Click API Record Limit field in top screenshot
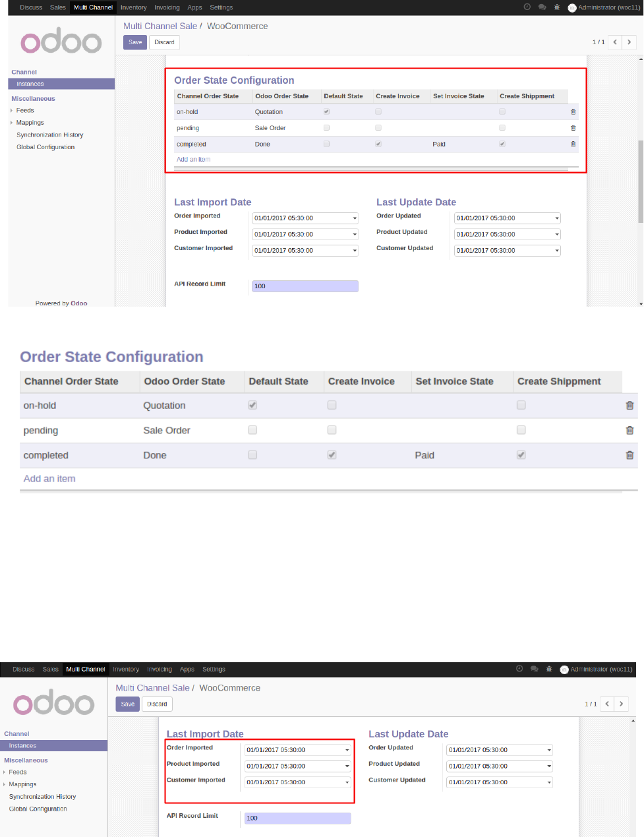 pos(305,286)
